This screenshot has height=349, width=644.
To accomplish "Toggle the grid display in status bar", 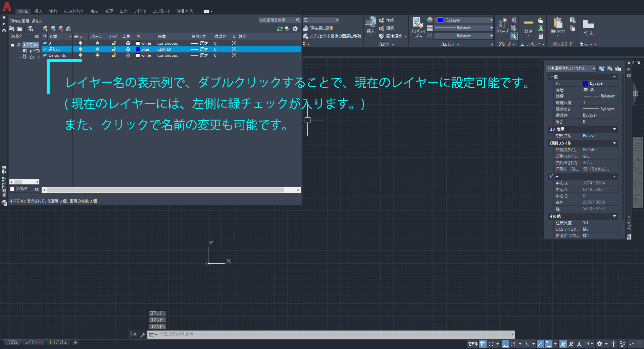I will tap(483, 344).
